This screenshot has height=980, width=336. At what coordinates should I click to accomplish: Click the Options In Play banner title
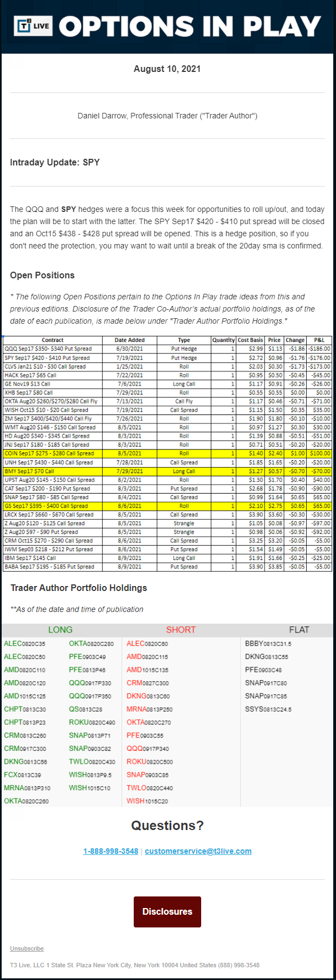pos(190,26)
